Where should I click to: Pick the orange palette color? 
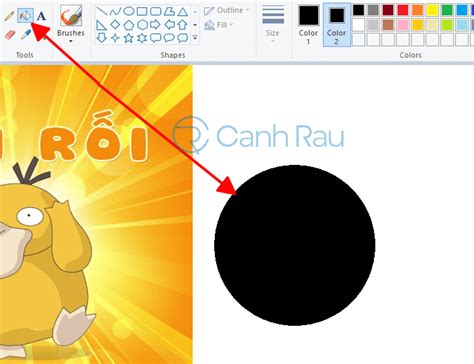click(x=417, y=10)
